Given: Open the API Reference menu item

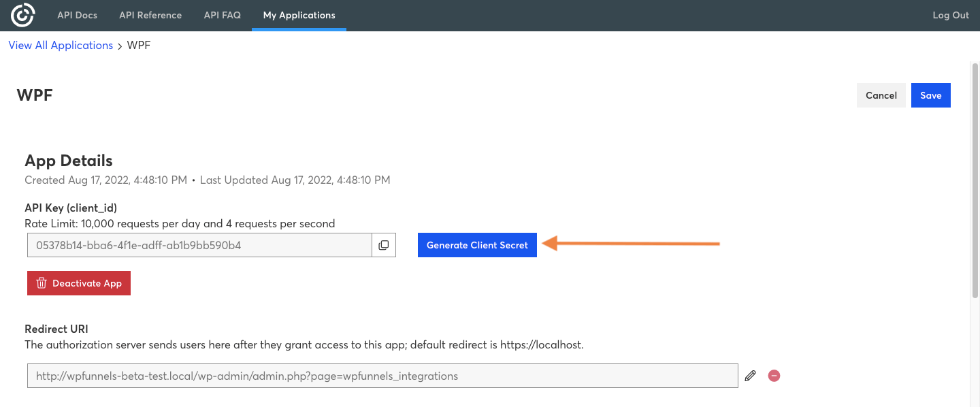Looking at the screenshot, I should pos(150,15).
